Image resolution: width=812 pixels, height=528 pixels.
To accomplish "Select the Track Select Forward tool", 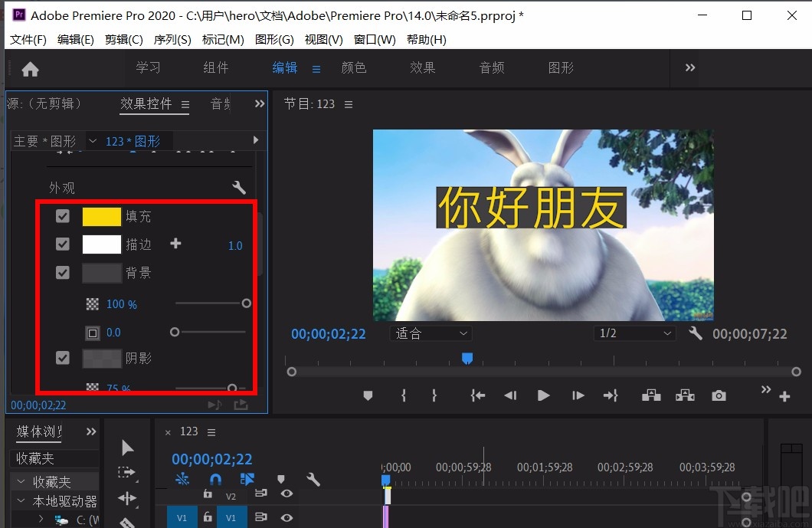I will point(127,473).
